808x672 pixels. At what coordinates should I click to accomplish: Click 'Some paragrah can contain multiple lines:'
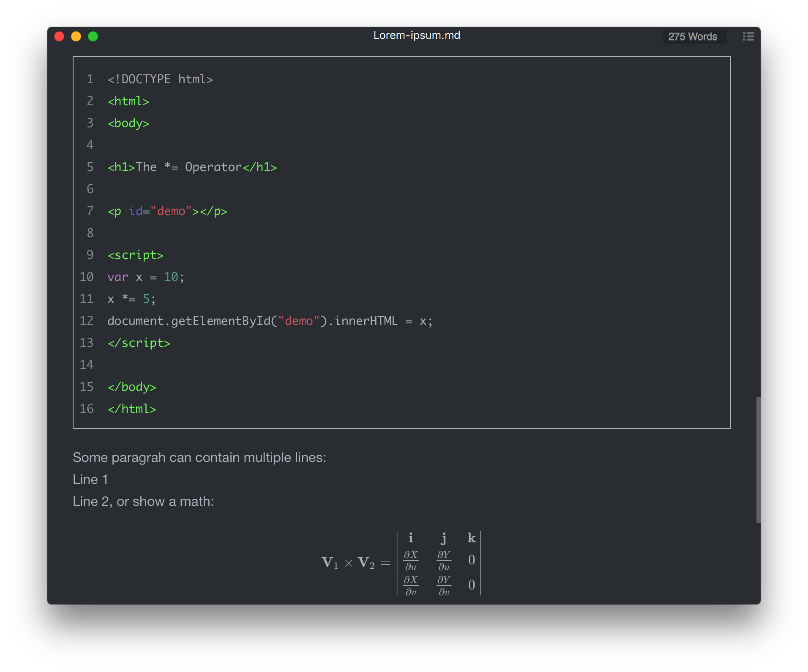click(x=199, y=458)
